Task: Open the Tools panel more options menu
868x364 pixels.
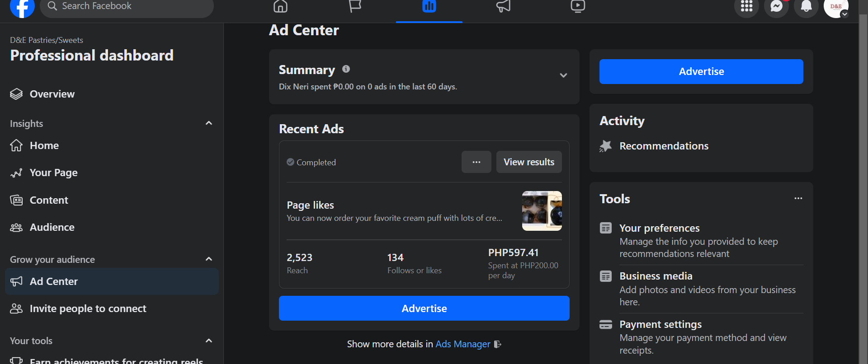Action: [x=798, y=198]
